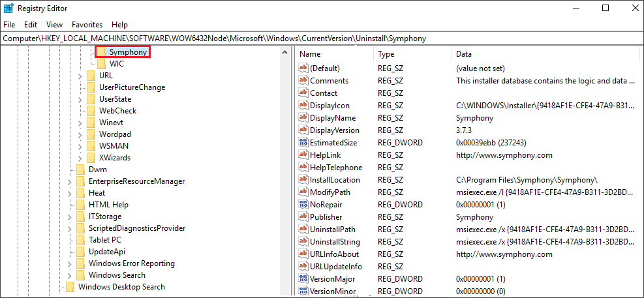Viewport: 644px width, 298px height.
Task: Click the InstallLocation value string icon
Action: click(x=303, y=180)
